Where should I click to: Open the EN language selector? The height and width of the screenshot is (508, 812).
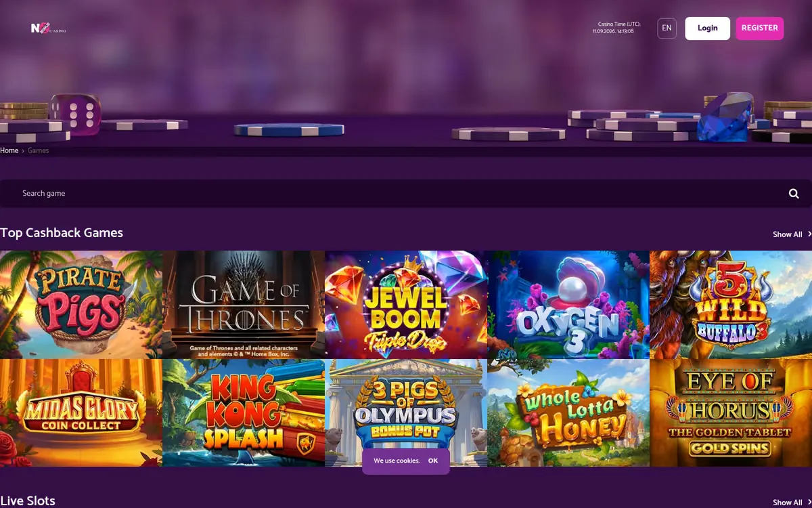(667, 28)
